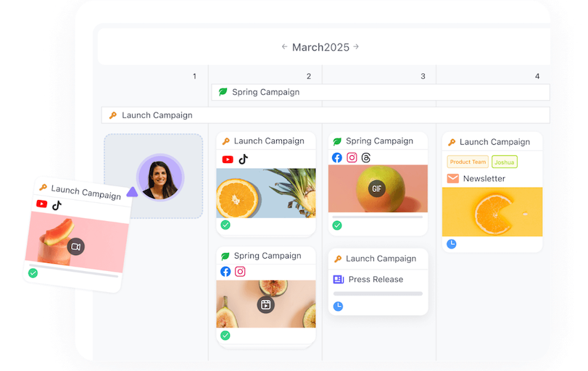588x371 pixels.
Task: Click the TikTok icon on pineapple post card
Action: [x=244, y=159]
